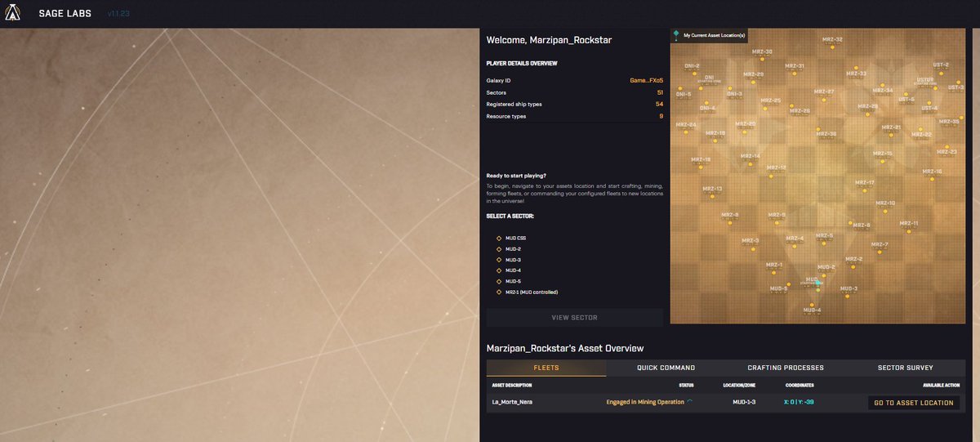980x442 pixels.
Task: Select MRZ-30 marker on the galaxy map
Action: pos(763,59)
